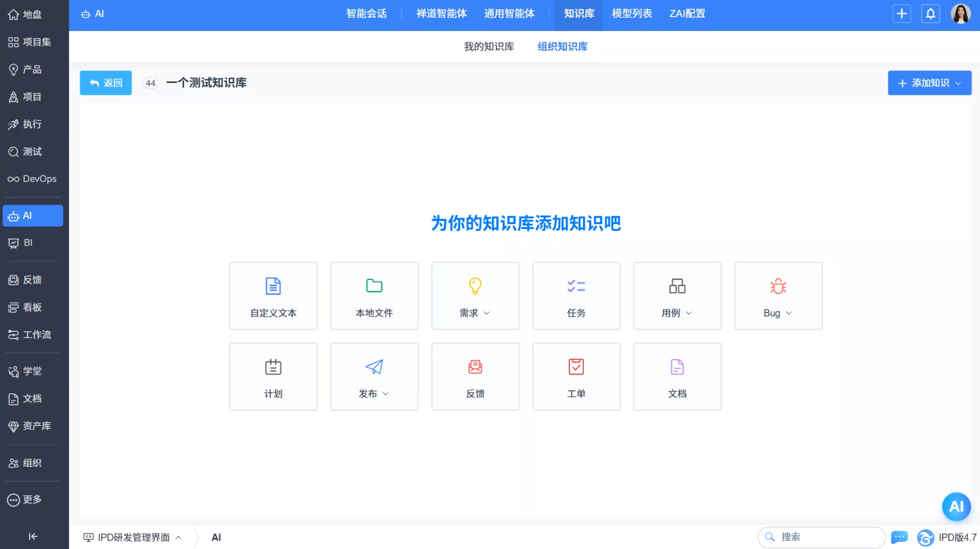
Task: Expand the Bug card dropdown
Action: click(789, 313)
